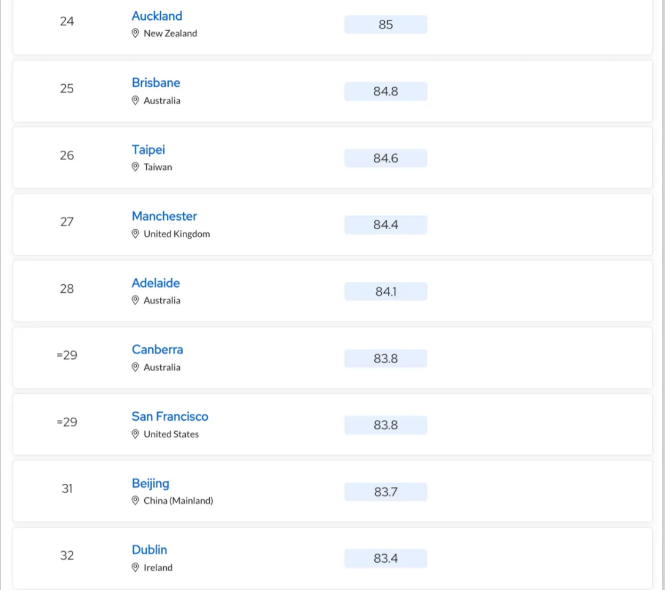Open the Canberra city link

[157, 350]
